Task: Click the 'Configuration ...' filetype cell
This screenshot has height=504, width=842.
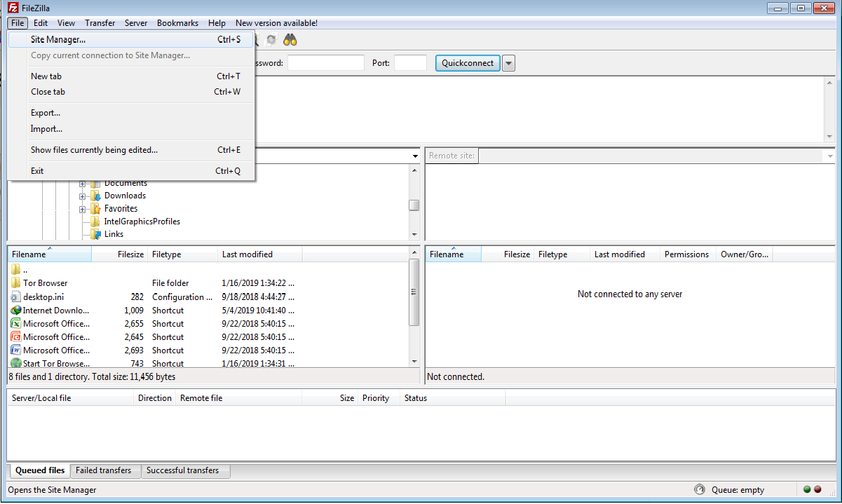Action: coord(182,297)
